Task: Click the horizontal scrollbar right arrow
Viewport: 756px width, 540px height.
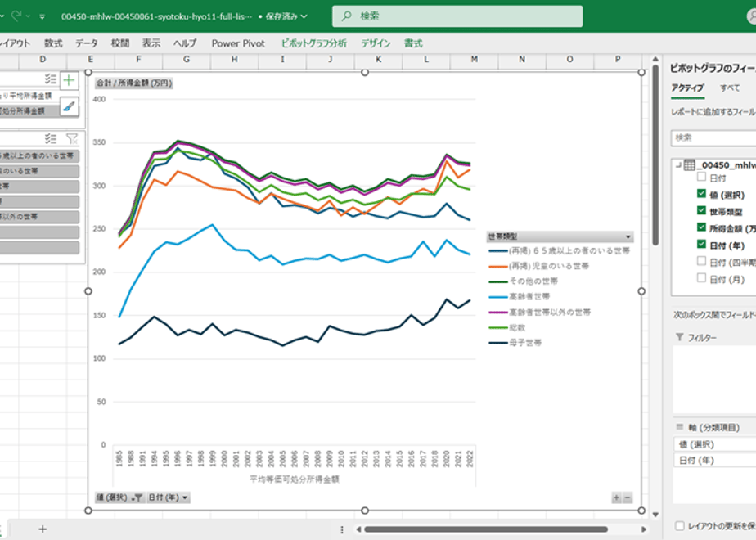Action: [644, 529]
